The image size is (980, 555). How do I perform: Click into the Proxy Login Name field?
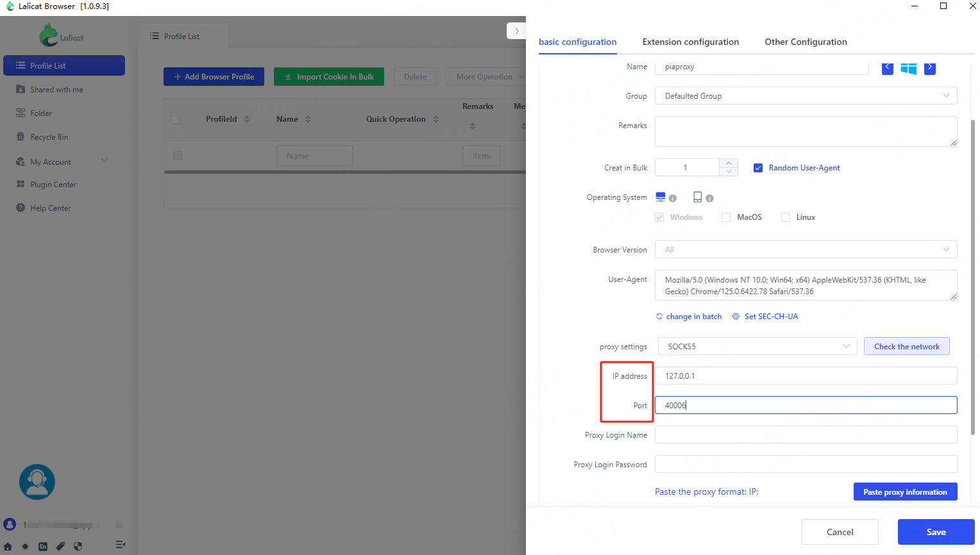[806, 435]
